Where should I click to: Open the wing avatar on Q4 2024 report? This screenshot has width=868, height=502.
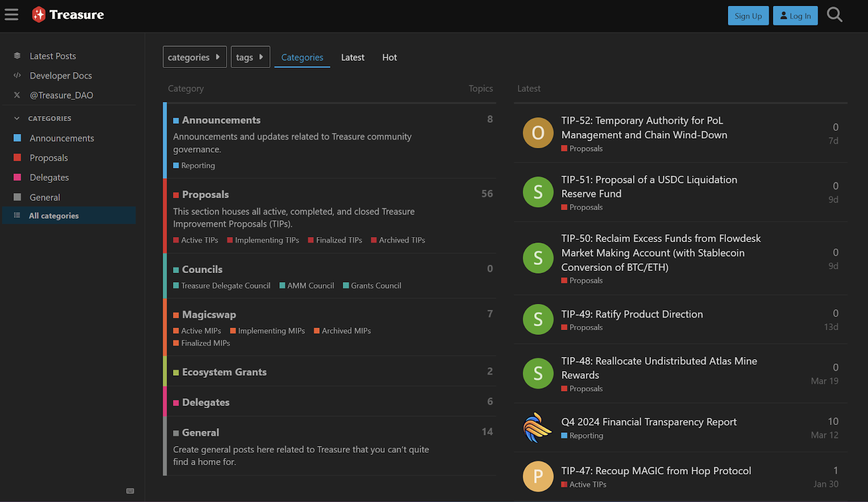[538, 428]
